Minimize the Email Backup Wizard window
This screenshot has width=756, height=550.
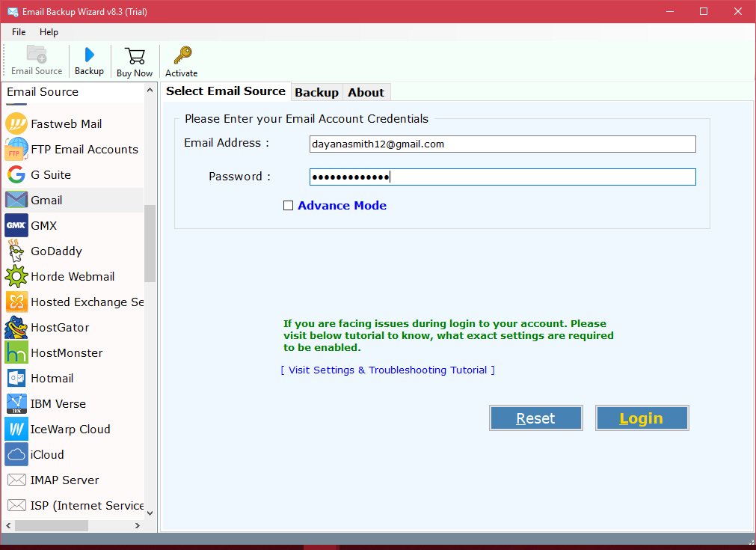pos(670,11)
